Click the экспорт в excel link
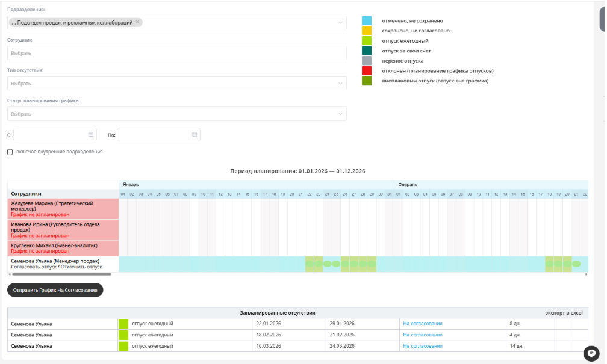Viewport: 607px width, 364px height. pyautogui.click(x=564, y=313)
